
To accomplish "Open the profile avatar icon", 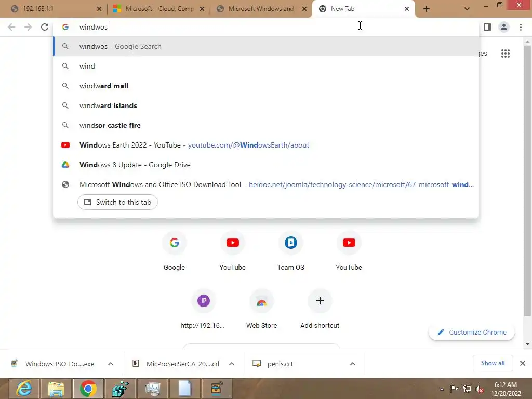I will pyautogui.click(x=504, y=27).
